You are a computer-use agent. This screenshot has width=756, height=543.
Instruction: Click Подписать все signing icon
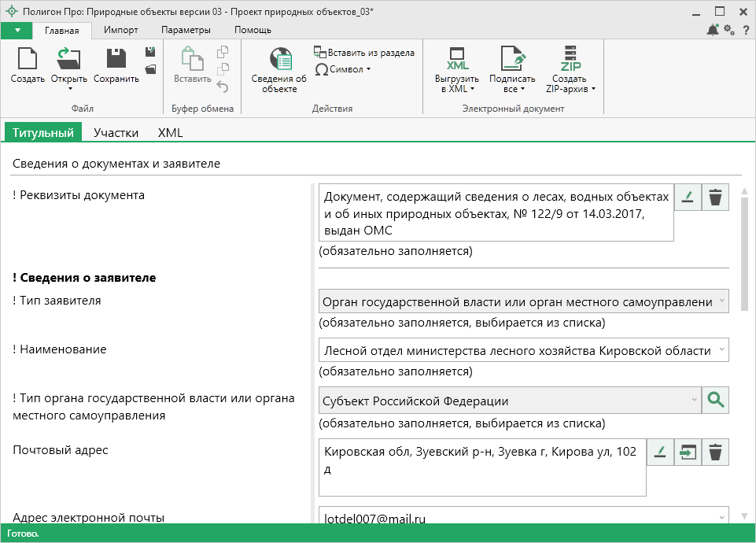[x=512, y=60]
